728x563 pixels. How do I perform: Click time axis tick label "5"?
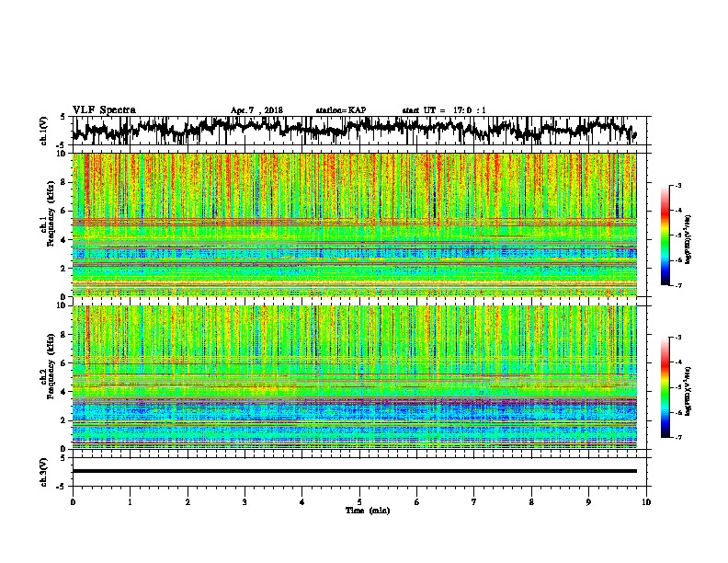[x=359, y=501]
